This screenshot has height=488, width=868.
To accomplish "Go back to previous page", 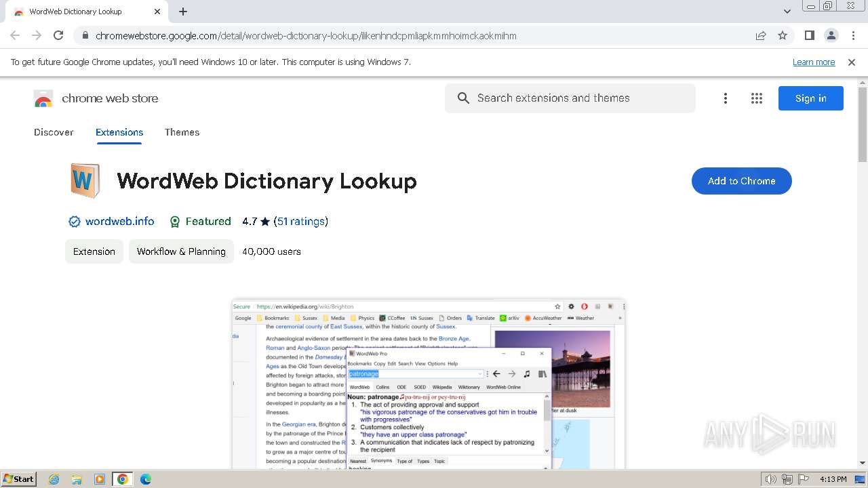I will point(15,35).
